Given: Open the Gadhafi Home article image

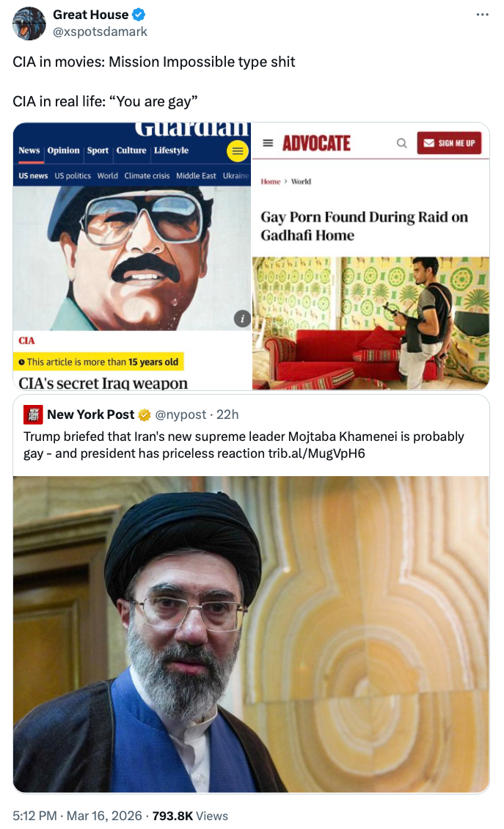Looking at the screenshot, I should pyautogui.click(x=370, y=324).
